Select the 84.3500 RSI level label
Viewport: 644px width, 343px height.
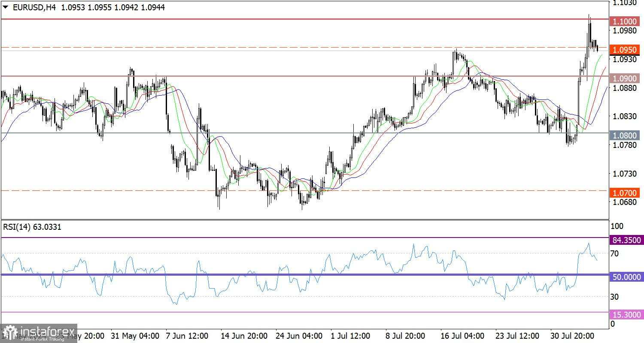626,240
